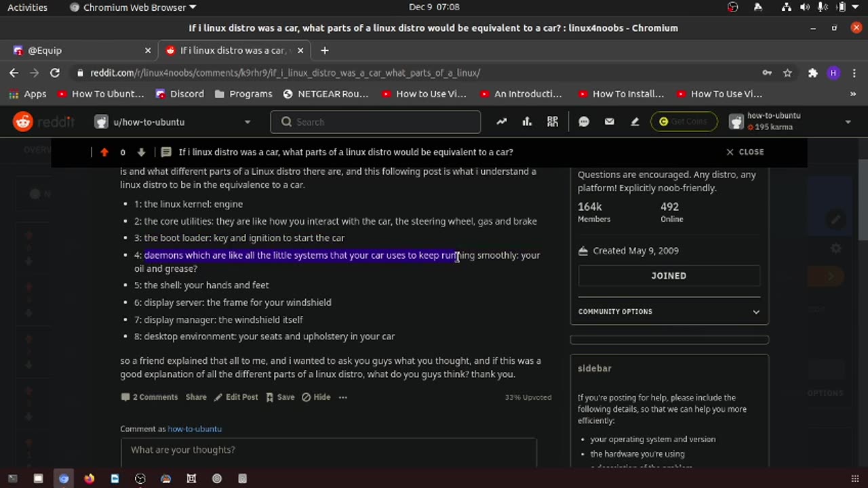Open the Search bar magnifier on Reddit

pyautogui.click(x=286, y=122)
